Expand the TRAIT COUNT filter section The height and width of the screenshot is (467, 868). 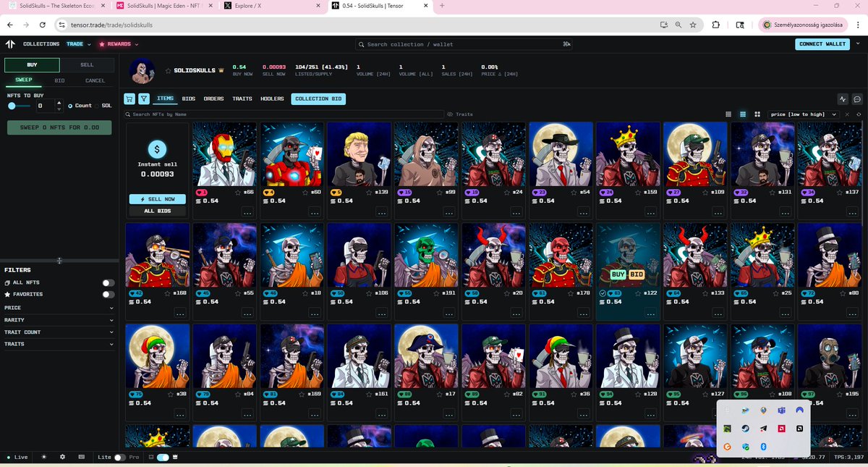(x=59, y=332)
